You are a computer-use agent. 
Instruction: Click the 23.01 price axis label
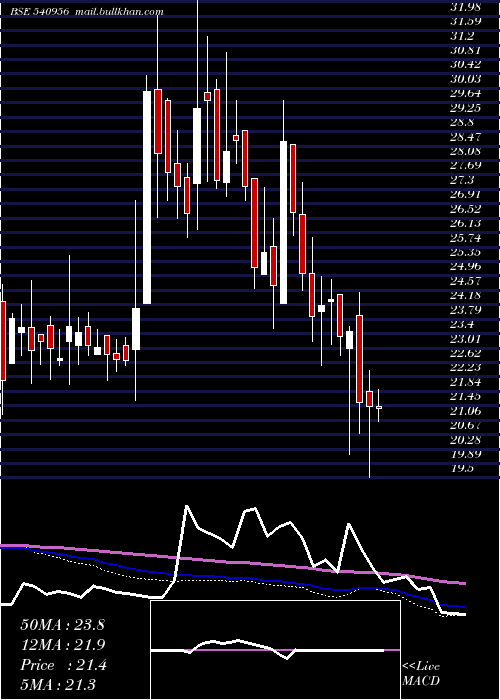(x=466, y=339)
